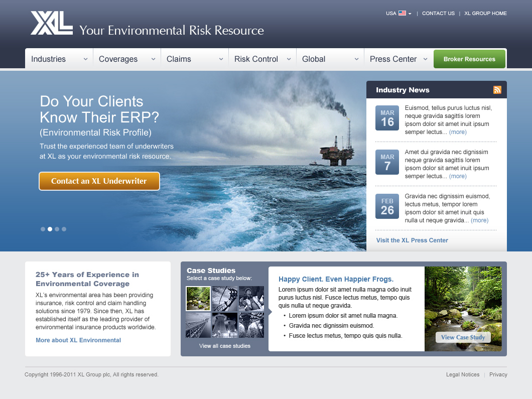Read more of the Mar 16 news item

(x=458, y=132)
